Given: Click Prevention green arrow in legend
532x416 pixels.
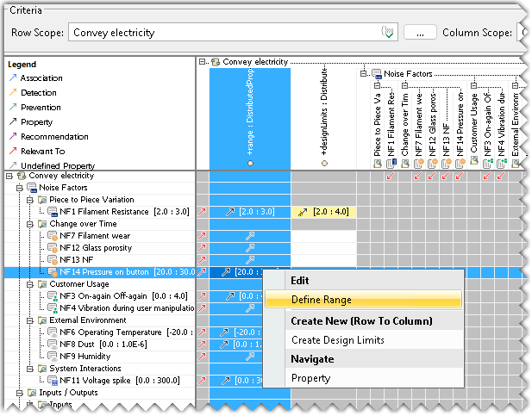Looking at the screenshot, I should (13, 107).
